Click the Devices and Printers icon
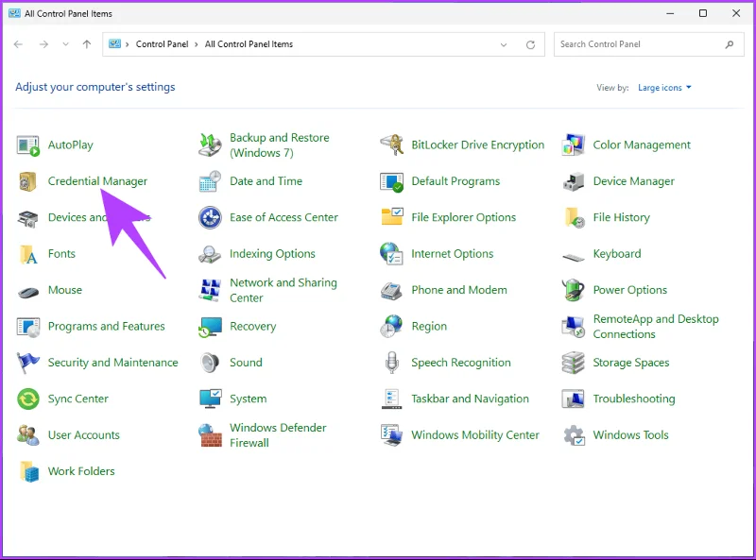This screenshot has height=560, width=756. click(27, 218)
